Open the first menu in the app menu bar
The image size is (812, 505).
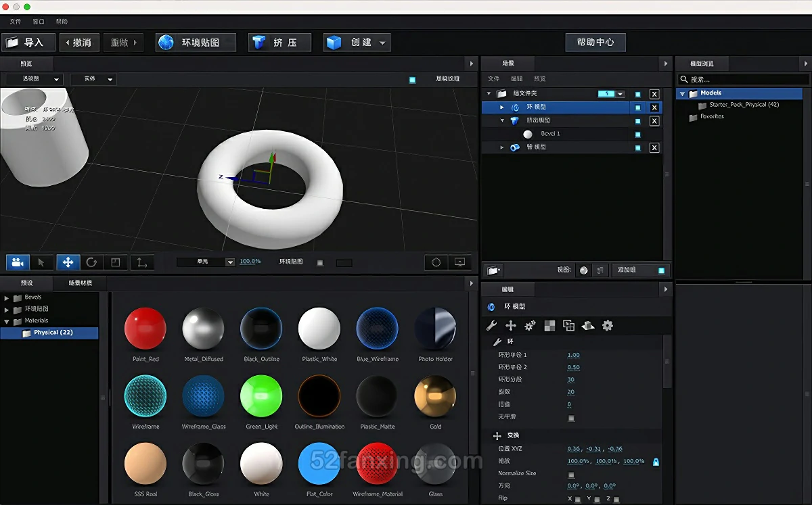pyautogui.click(x=15, y=22)
